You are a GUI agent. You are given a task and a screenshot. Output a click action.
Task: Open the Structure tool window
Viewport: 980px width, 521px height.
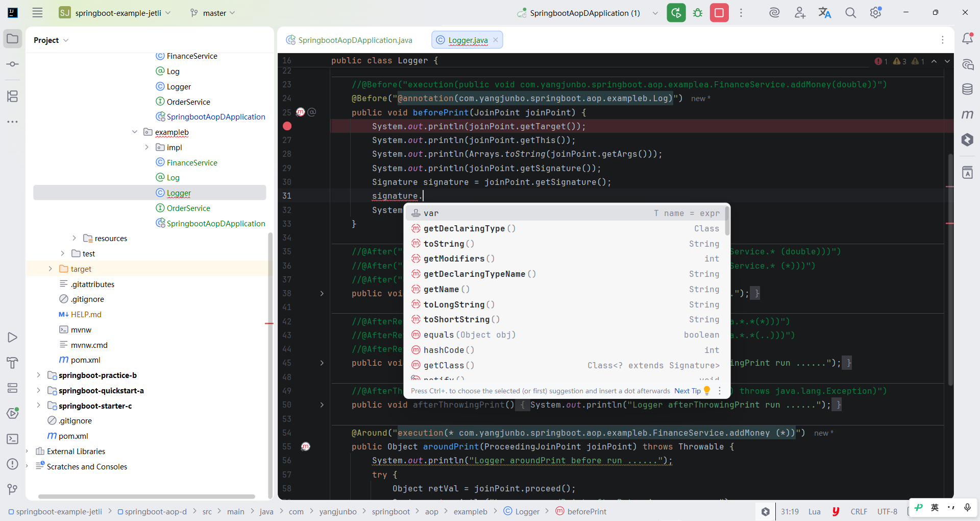13,96
